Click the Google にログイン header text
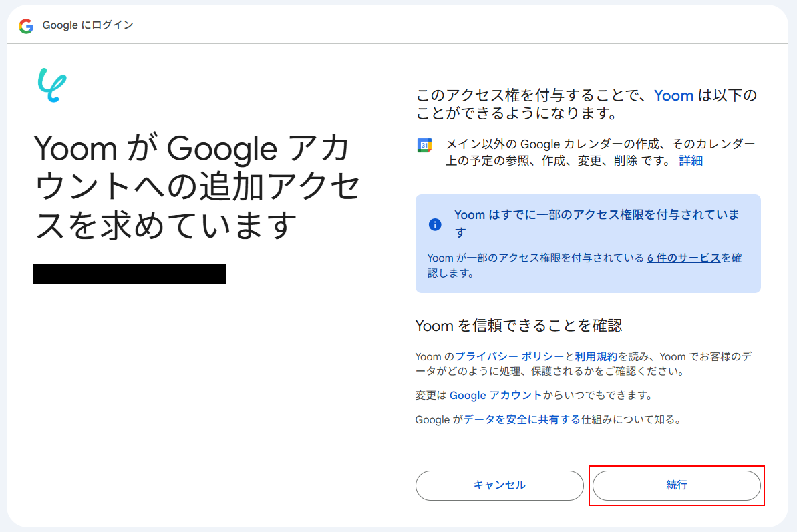The image size is (797, 532). coord(88,25)
